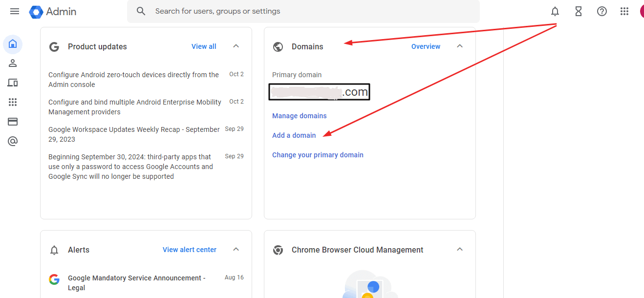Click the search magnifier icon
Viewport: 644px width, 298px height.
141,11
